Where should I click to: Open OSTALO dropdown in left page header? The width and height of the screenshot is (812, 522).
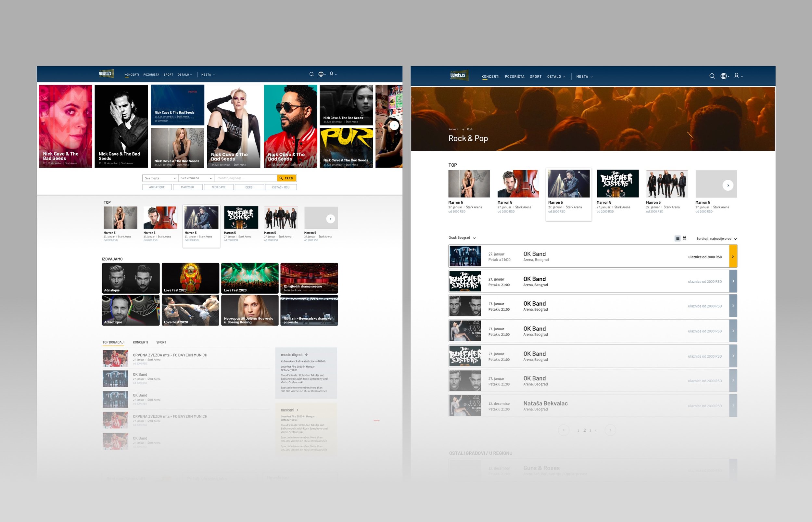click(x=185, y=75)
